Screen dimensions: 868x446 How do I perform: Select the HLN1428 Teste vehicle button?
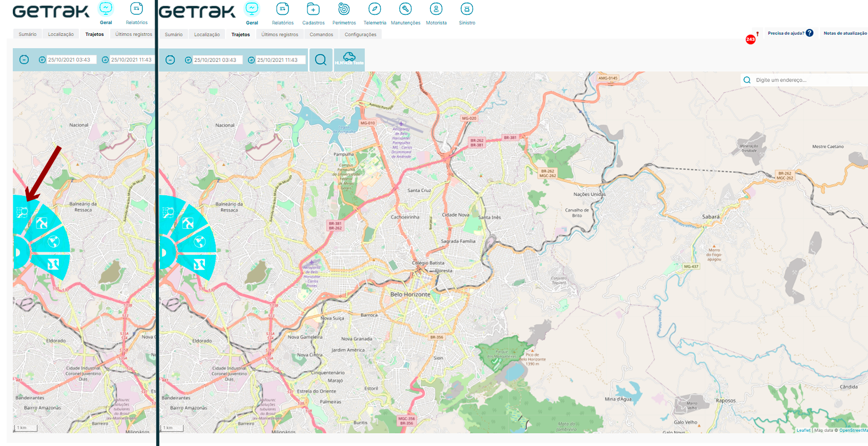pyautogui.click(x=349, y=60)
